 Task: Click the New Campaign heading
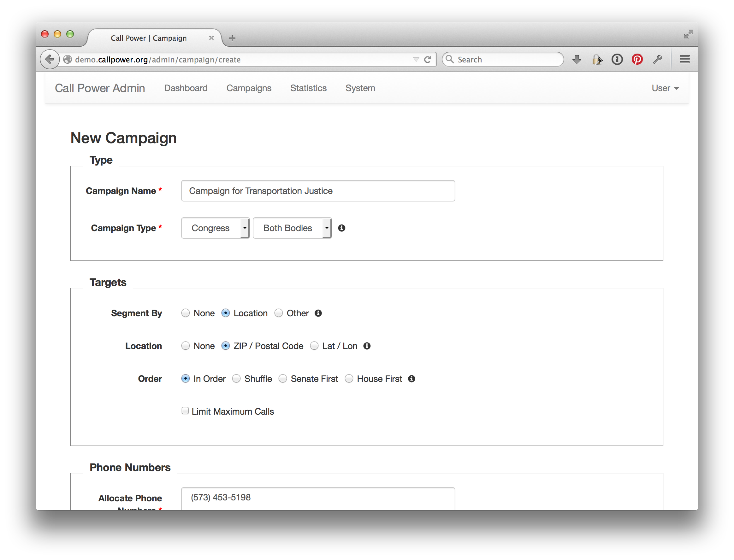coord(123,138)
